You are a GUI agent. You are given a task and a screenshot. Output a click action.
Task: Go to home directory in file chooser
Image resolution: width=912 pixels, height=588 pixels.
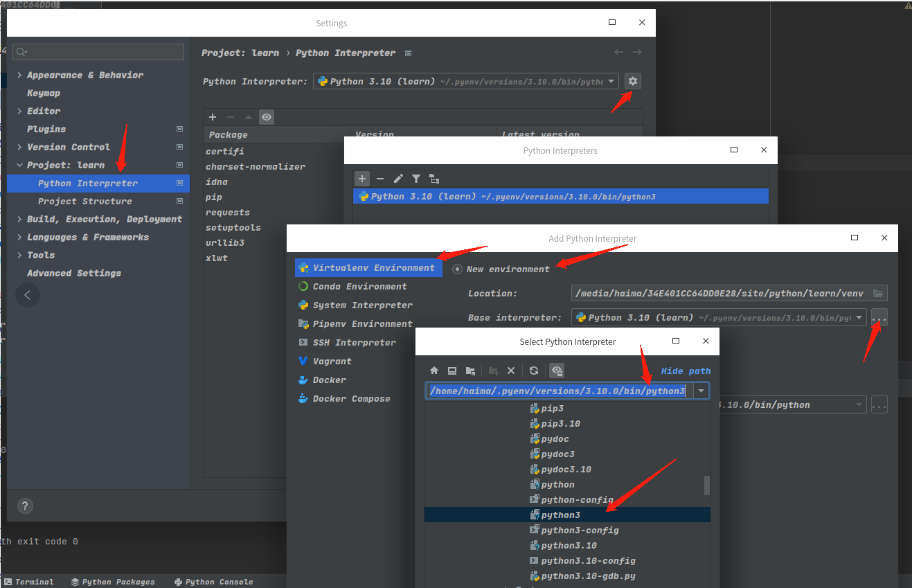(434, 371)
